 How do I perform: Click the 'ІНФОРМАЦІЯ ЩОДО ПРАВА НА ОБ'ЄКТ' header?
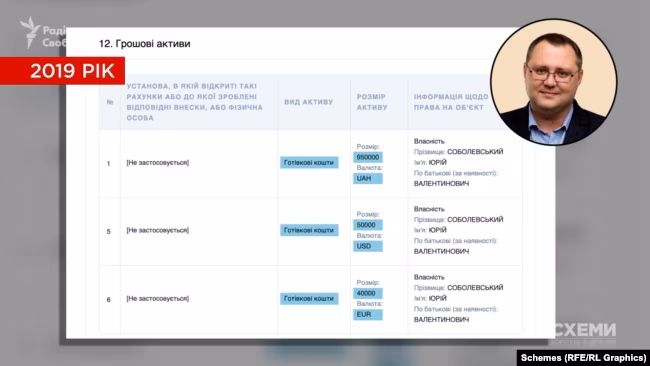(x=451, y=102)
